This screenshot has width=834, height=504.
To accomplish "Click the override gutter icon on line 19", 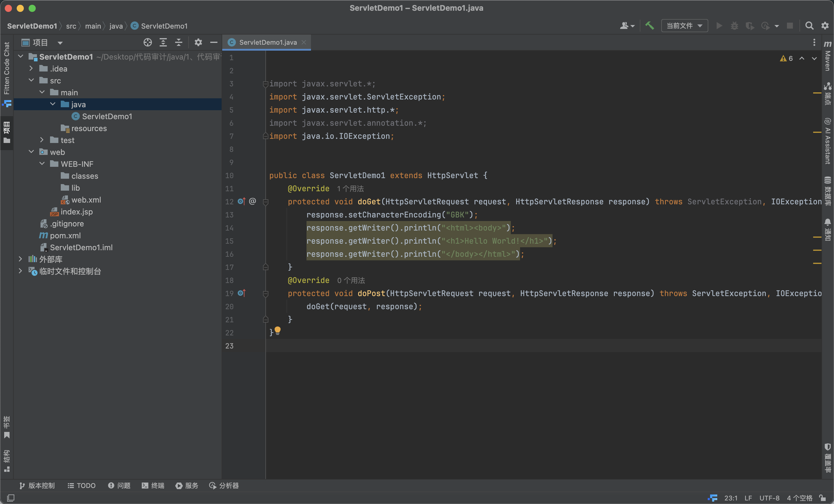I will coord(241,293).
